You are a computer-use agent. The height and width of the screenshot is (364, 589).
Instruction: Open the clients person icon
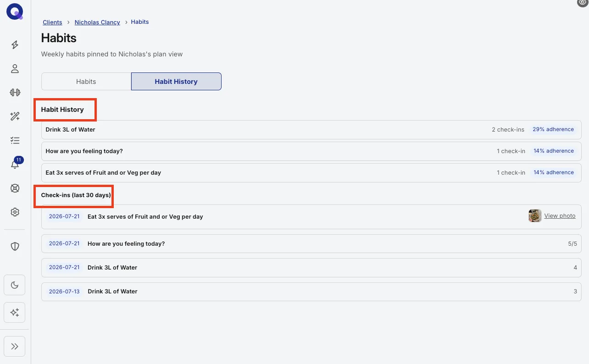[x=15, y=69]
